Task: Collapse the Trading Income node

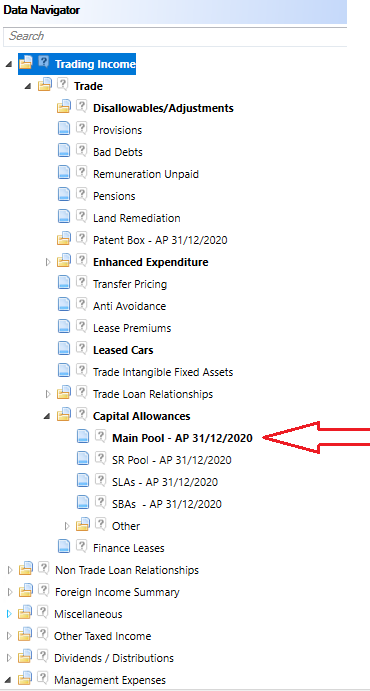Action: [x=9, y=64]
